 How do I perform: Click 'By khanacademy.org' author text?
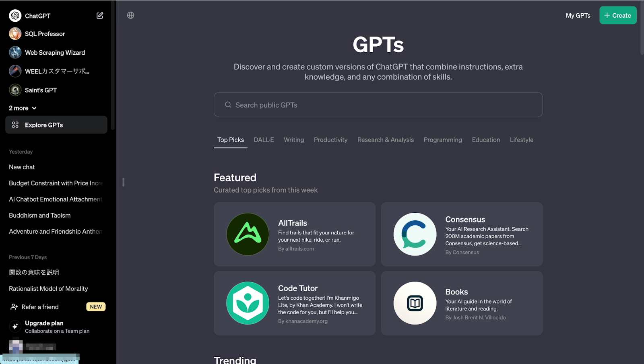[303, 321]
